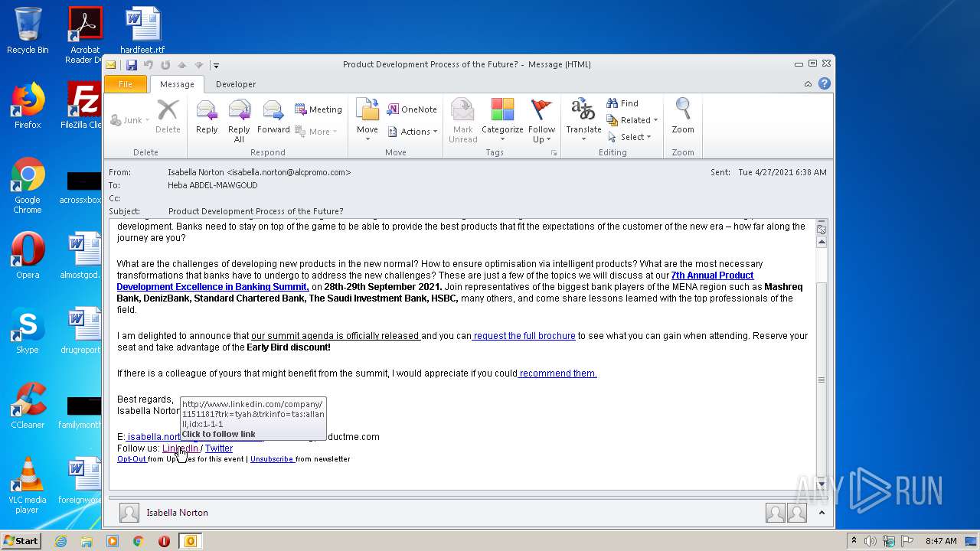Open the summit agenda officially released link
This screenshot has height=551, width=980.
click(x=335, y=335)
